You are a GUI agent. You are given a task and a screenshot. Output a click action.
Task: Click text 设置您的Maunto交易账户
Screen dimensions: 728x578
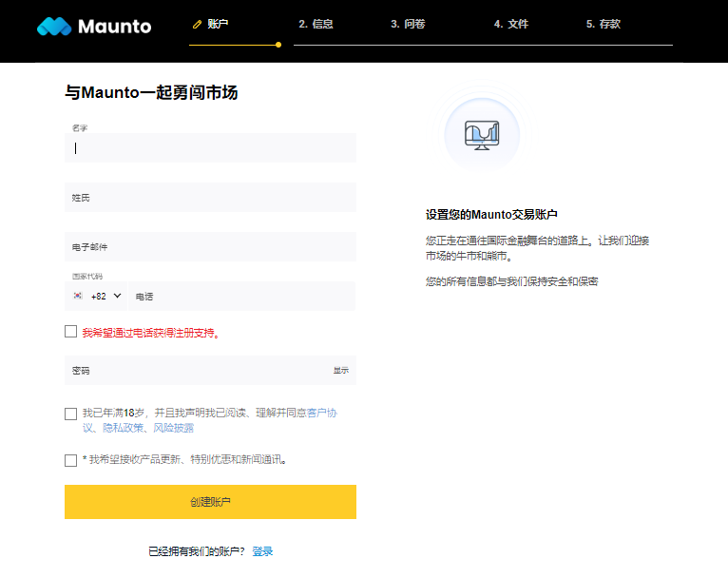pos(491,215)
